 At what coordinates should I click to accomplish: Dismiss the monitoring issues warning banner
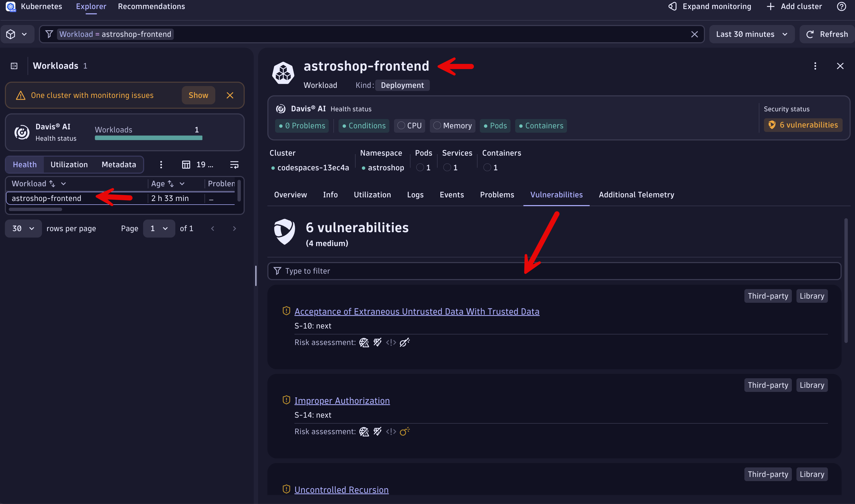[x=230, y=95]
